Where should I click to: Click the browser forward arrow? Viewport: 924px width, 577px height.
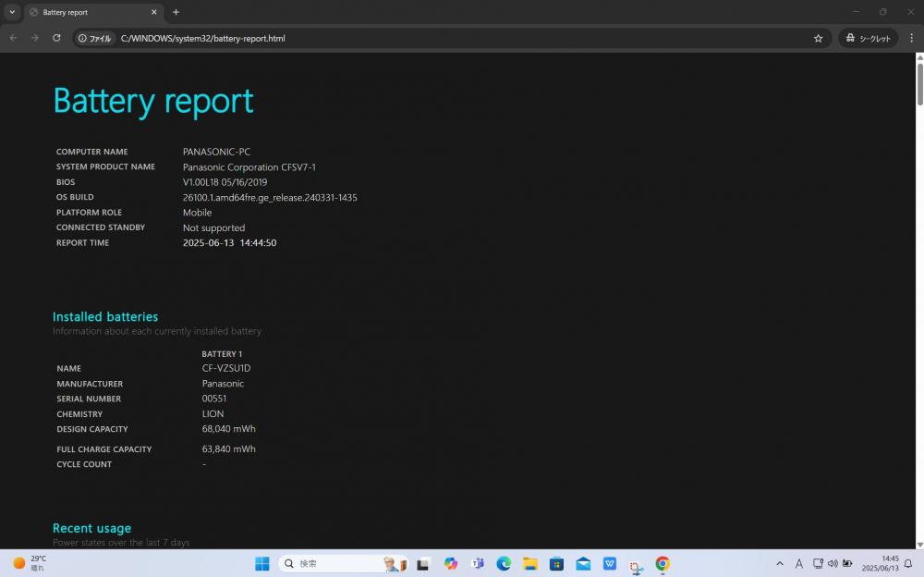(x=35, y=38)
